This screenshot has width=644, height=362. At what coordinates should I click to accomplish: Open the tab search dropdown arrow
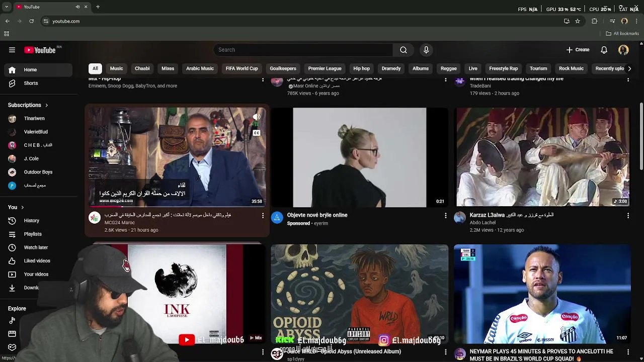pyautogui.click(x=6, y=7)
